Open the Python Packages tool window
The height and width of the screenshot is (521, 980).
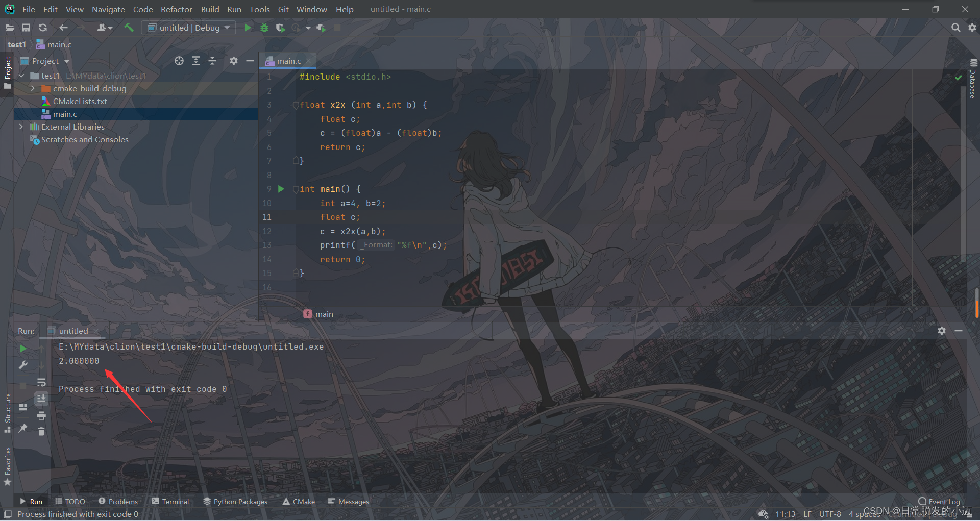pos(235,502)
